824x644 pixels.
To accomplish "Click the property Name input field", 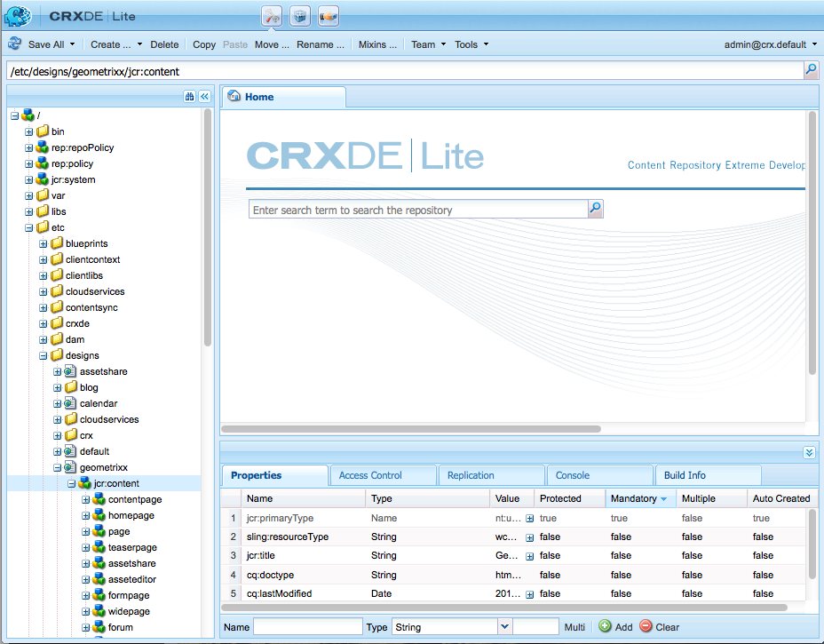I will (x=308, y=626).
